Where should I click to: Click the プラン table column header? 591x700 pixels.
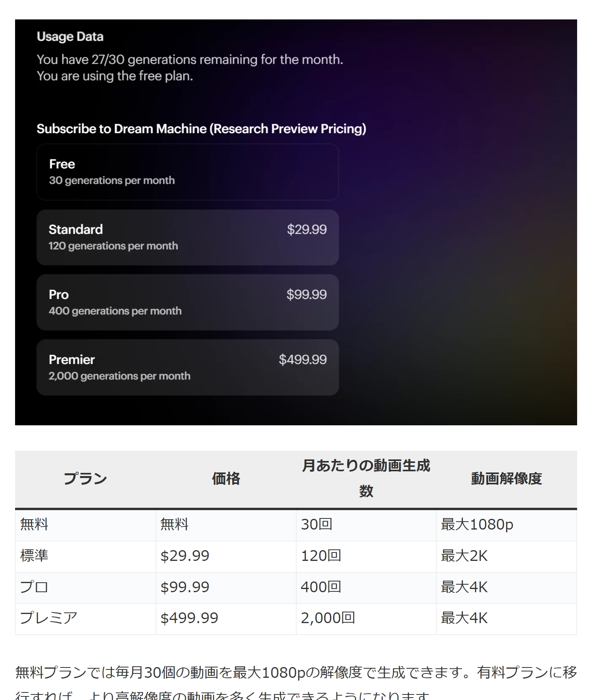pyautogui.click(x=85, y=479)
